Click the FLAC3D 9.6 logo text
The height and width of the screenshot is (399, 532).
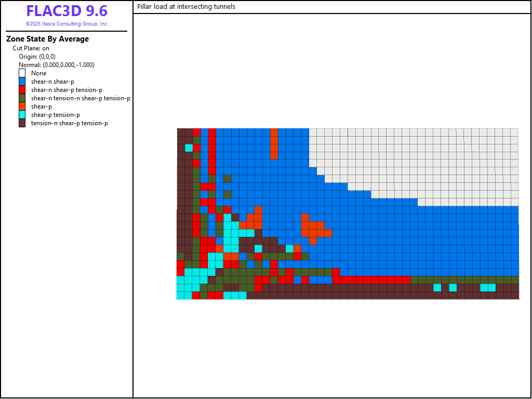coord(66,11)
